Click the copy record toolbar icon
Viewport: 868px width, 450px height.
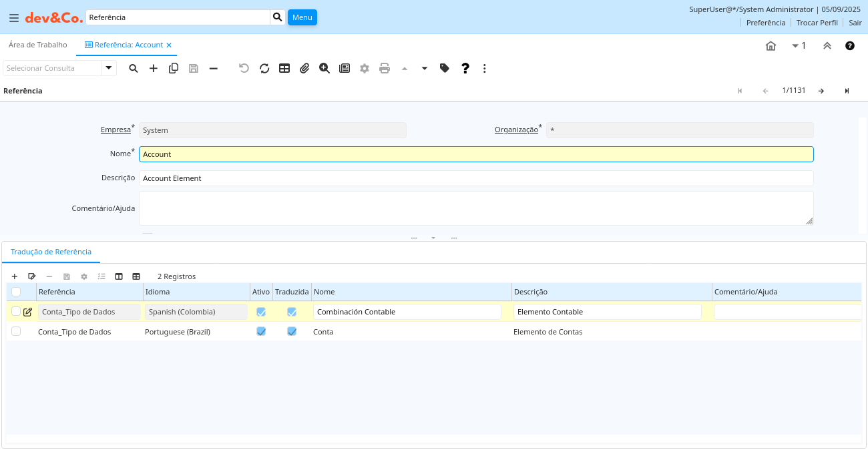click(x=174, y=68)
